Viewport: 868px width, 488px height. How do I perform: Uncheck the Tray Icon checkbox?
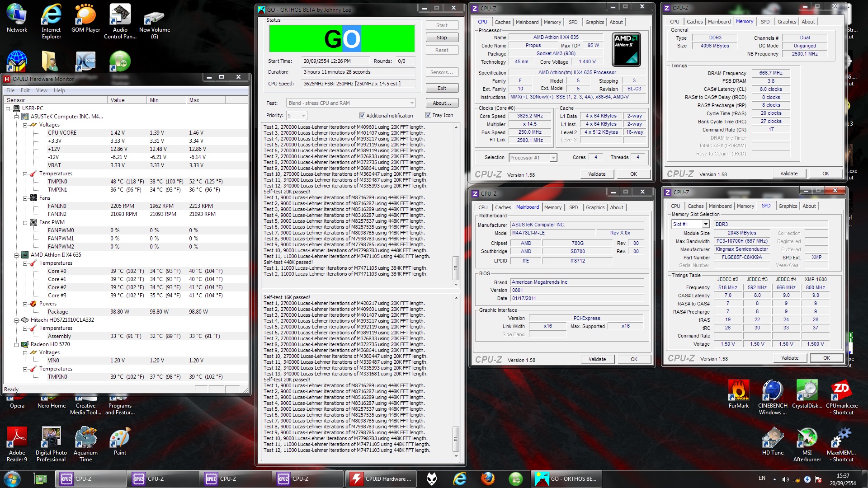tap(428, 115)
